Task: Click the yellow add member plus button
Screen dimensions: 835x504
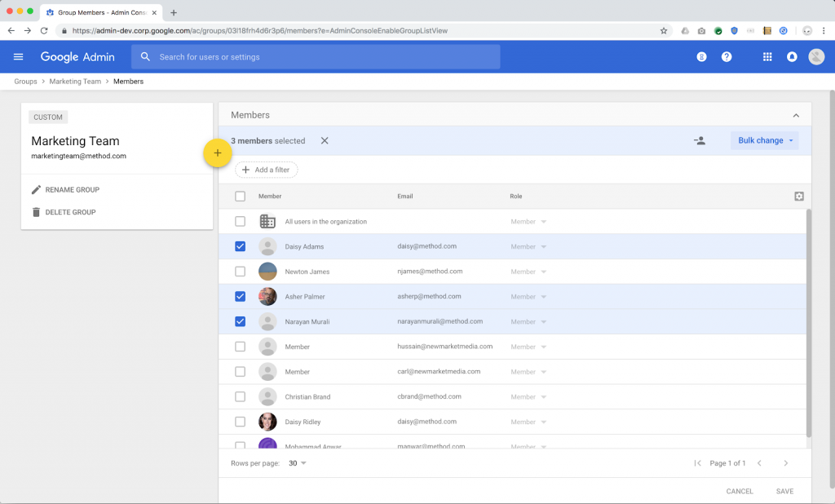Action: click(x=217, y=153)
